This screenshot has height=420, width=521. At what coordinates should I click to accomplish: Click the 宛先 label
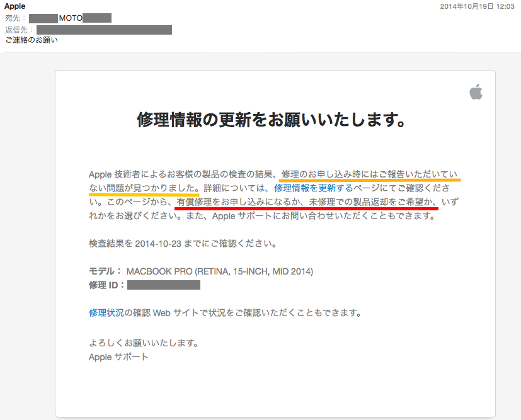15,18
